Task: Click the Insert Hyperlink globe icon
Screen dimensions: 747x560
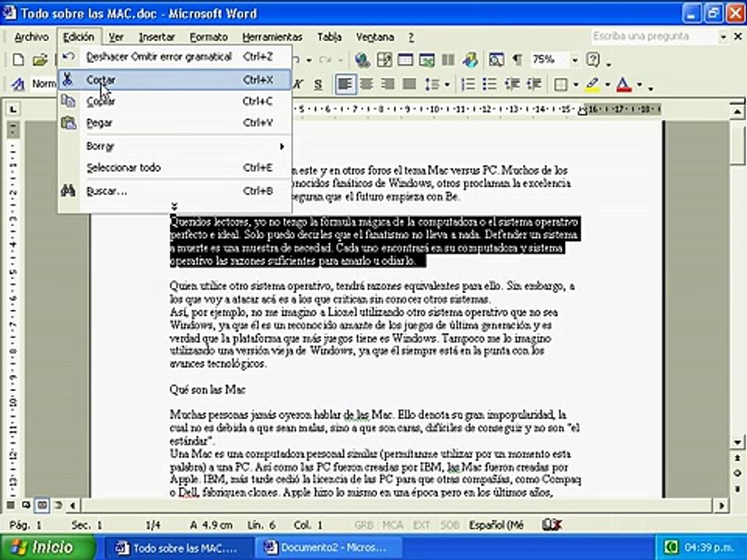Action: pyautogui.click(x=363, y=60)
